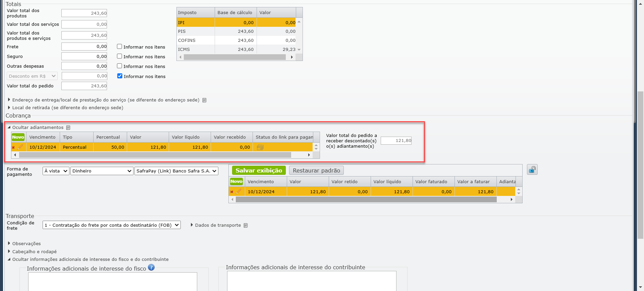Image resolution: width=644 pixels, height=291 pixels.
Task: Toggle Informar nos itens for Seguro
Action: pos(119,56)
